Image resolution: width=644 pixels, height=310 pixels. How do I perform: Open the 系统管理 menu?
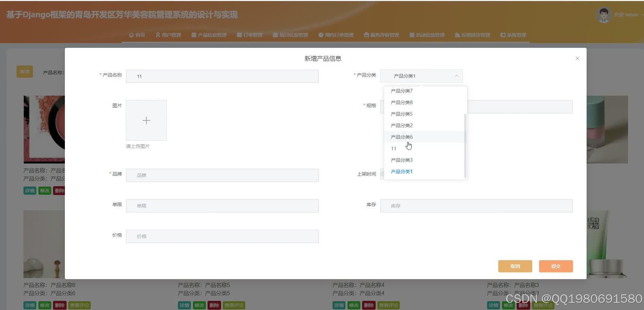pyautogui.click(x=513, y=35)
